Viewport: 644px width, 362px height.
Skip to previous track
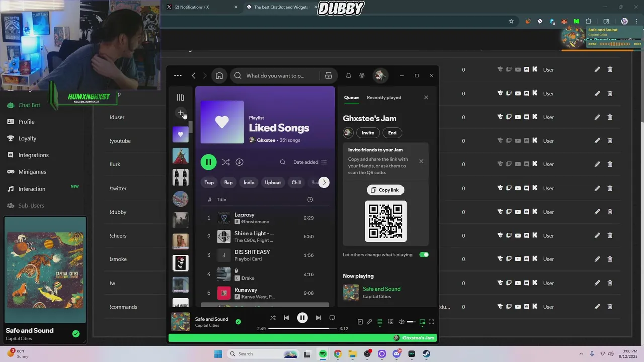[286, 318]
